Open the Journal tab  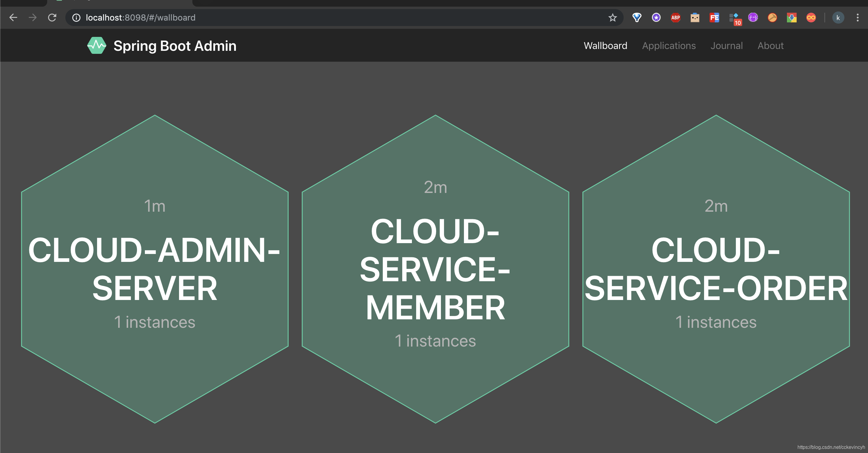726,45
